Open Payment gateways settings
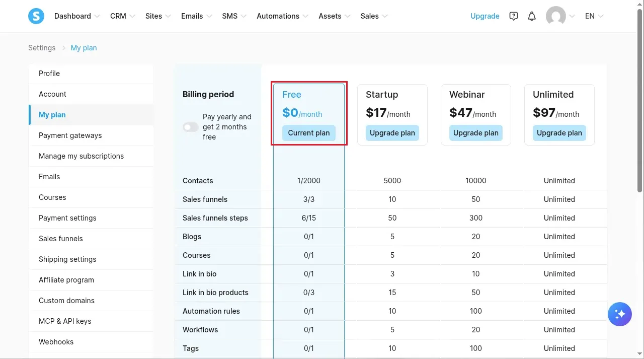 (x=91, y=135)
